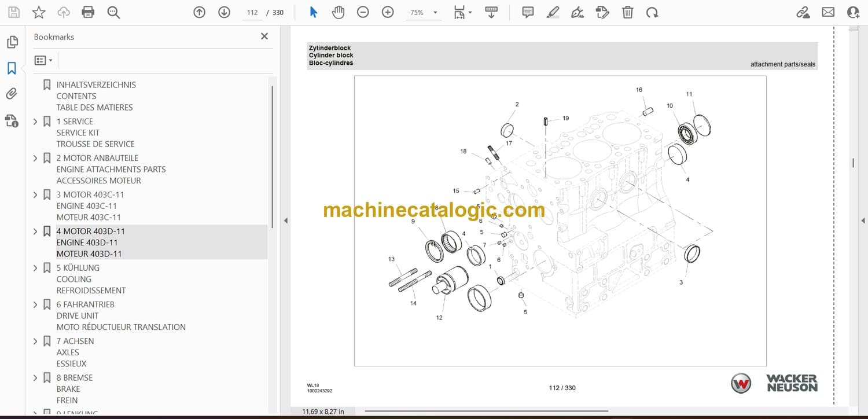This screenshot has width=868, height=419.
Task: Close the Bookmarks panel
Action: (264, 36)
